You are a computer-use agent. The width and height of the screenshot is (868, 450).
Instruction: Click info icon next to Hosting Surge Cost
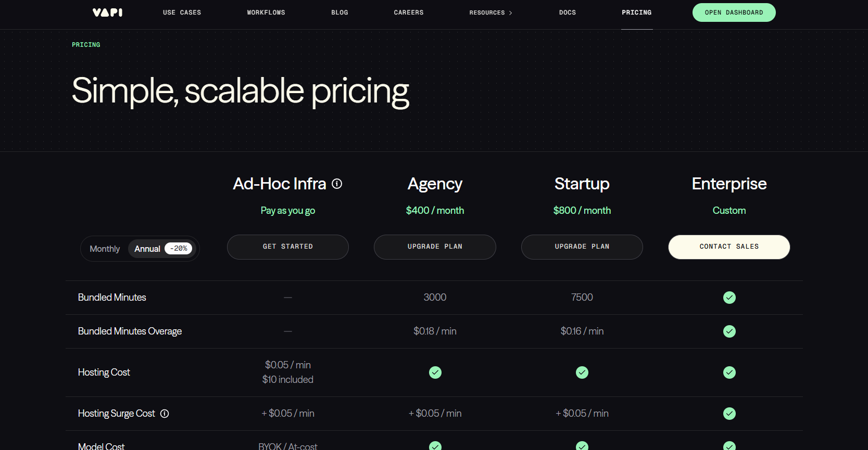point(165,414)
